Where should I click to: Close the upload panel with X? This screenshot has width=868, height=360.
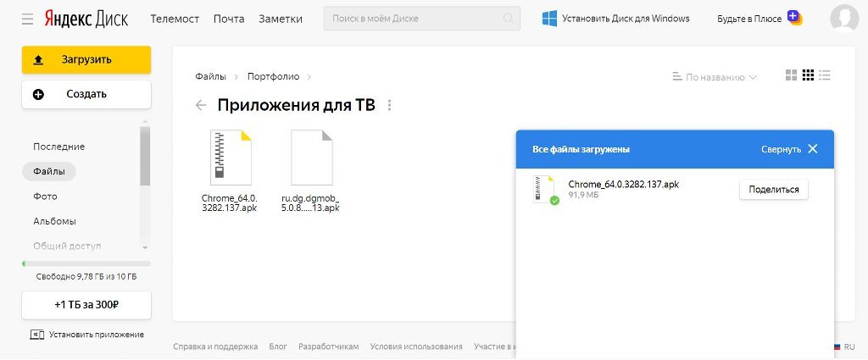click(813, 149)
